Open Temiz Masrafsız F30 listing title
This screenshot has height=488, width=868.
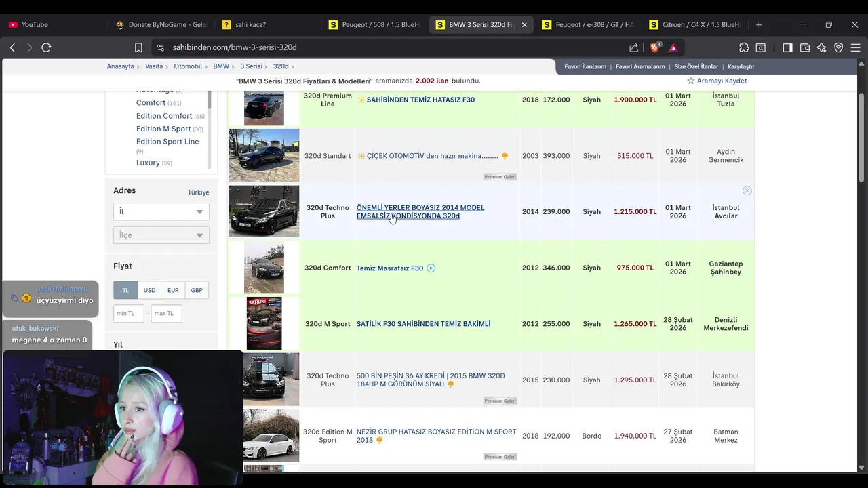click(390, 268)
